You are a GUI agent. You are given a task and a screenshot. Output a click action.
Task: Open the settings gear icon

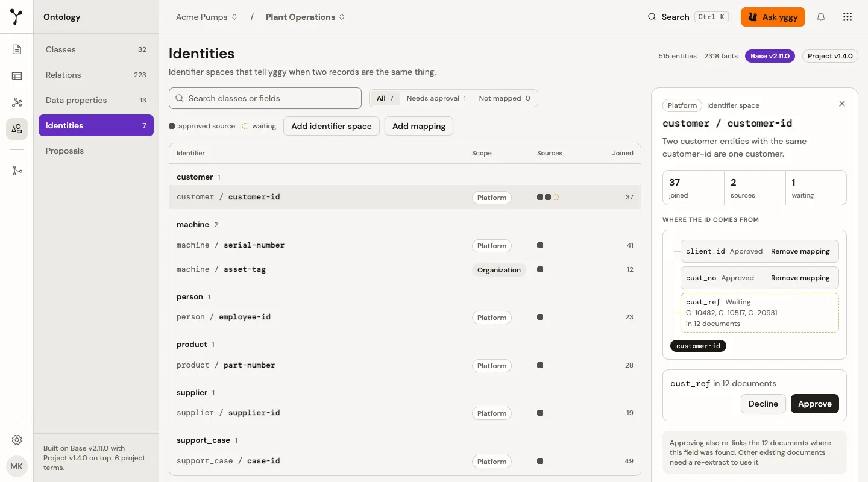tap(17, 440)
